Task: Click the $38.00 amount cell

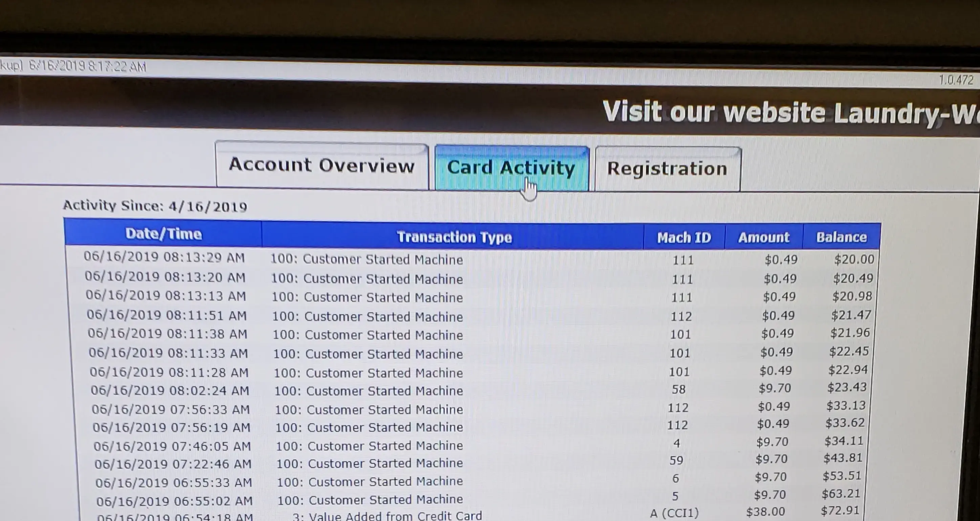Action: (765, 512)
